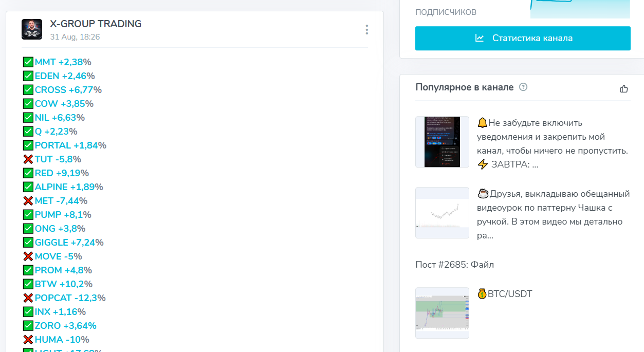Click the MOVE -5% ticker
The width and height of the screenshot is (644, 352).
coord(59,256)
